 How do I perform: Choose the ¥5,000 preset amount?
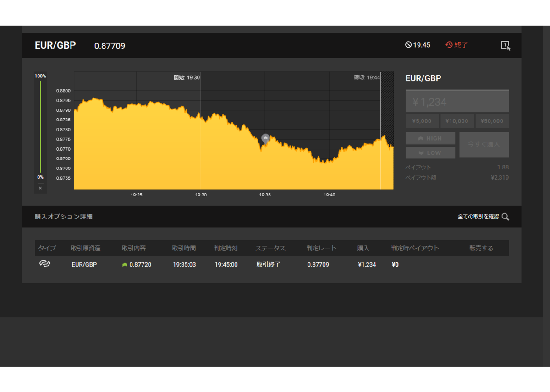422,121
